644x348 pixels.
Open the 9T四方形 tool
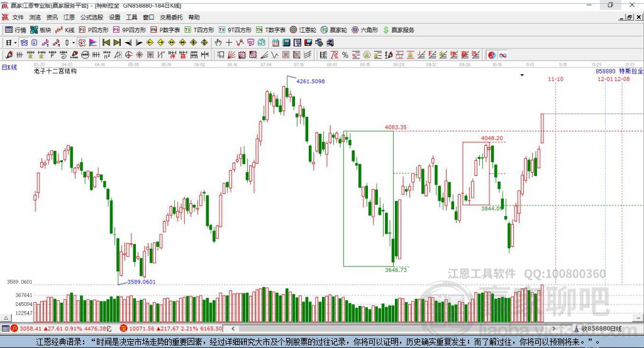click(235, 30)
